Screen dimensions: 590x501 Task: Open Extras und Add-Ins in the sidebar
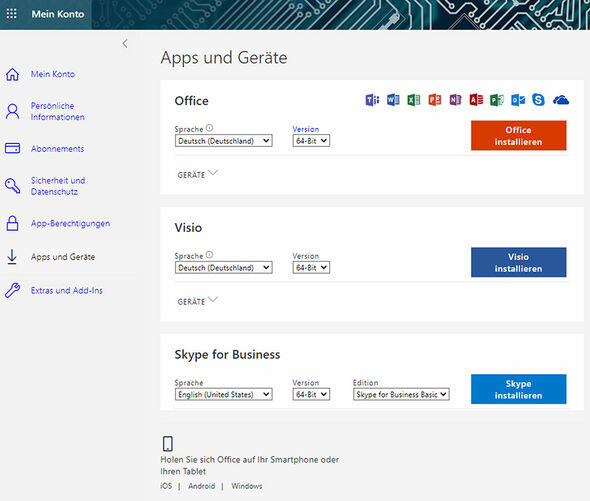point(67,290)
